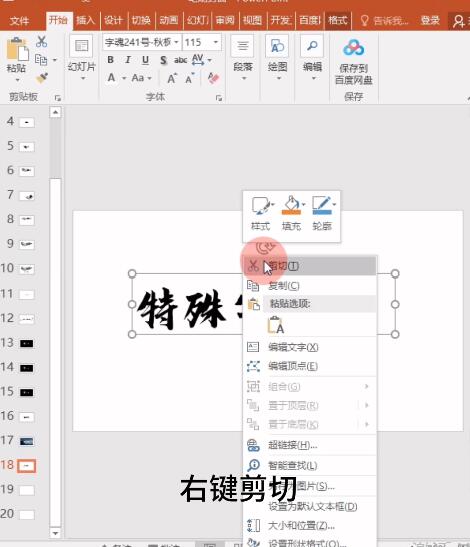Image resolution: width=470 pixels, height=547 pixels.
Task: Click 保存到百度网盘 cloud icon
Action: click(x=353, y=48)
